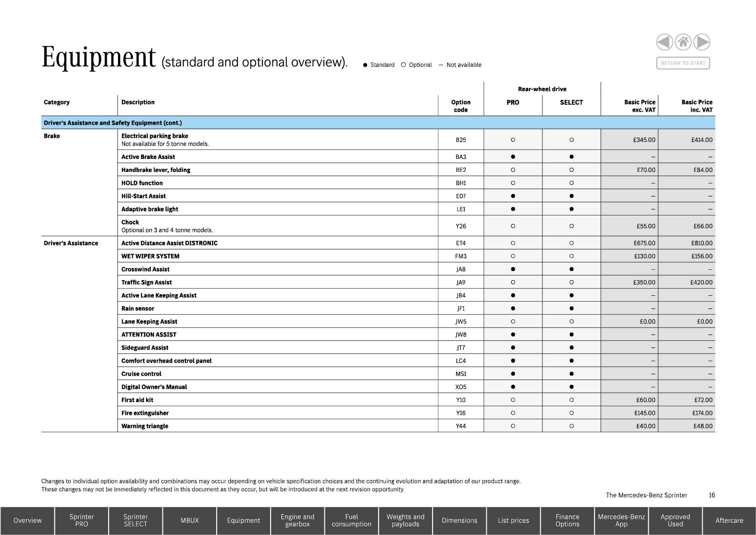Viewport: 756px width, 535px height.
Task: Open the Aftercare tab
Action: pyautogui.click(x=729, y=521)
